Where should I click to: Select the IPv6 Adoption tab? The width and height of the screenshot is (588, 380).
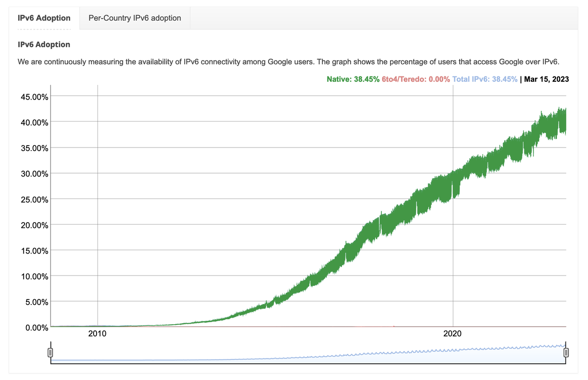44,18
